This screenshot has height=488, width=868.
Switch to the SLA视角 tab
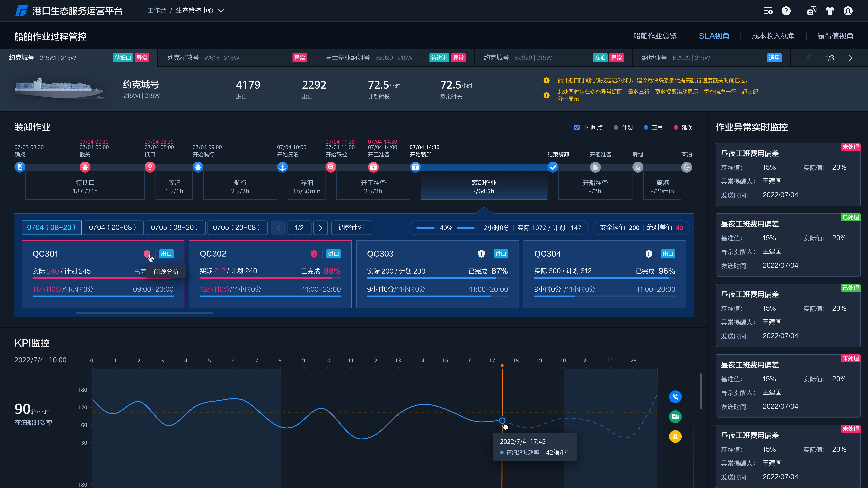click(x=714, y=36)
